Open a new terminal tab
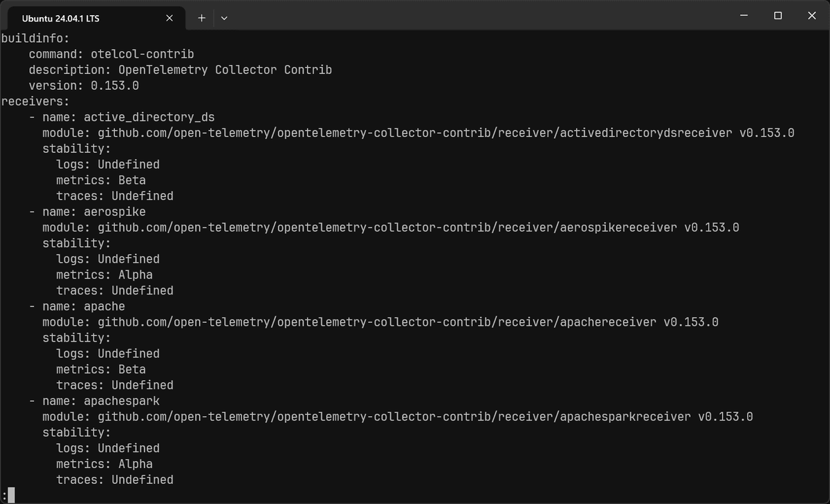Image resolution: width=830 pixels, height=504 pixels. (x=201, y=18)
